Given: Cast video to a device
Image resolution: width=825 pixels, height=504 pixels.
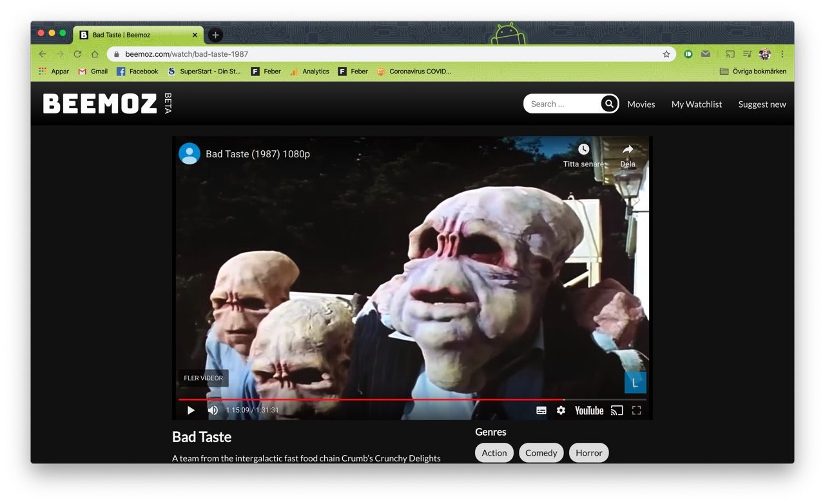Looking at the screenshot, I should [617, 411].
